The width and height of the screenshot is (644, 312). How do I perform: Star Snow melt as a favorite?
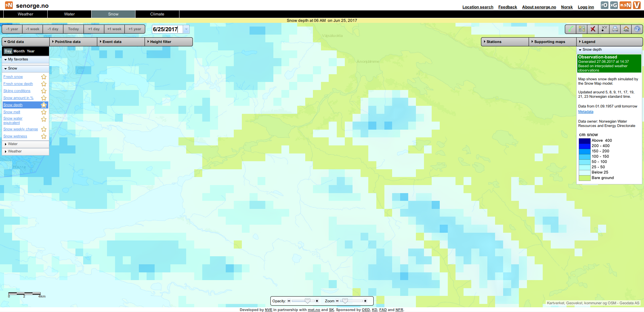point(44,112)
